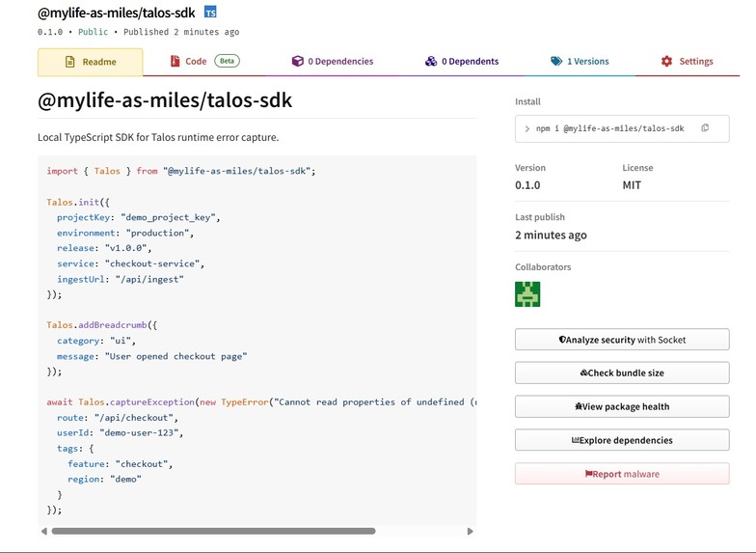This screenshot has height=553, width=756.
Task: Click the code block right scroll arrow
Action: click(471, 531)
